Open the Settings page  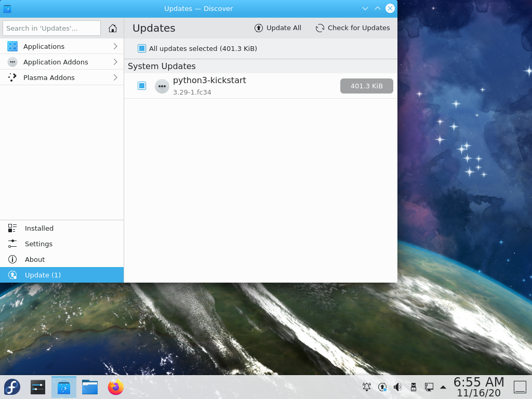pyautogui.click(x=62, y=244)
